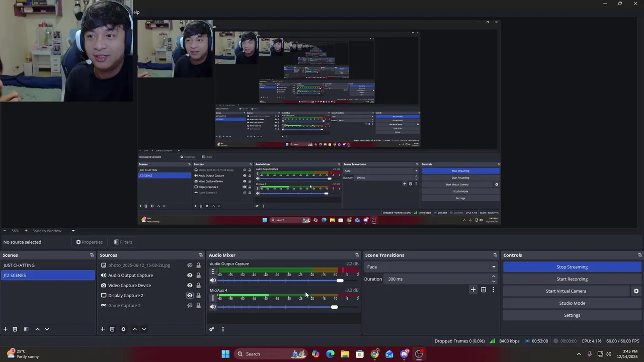Viewport: 644px width, 362px height.
Task: Open File Explorer from the taskbar
Action: click(x=345, y=354)
